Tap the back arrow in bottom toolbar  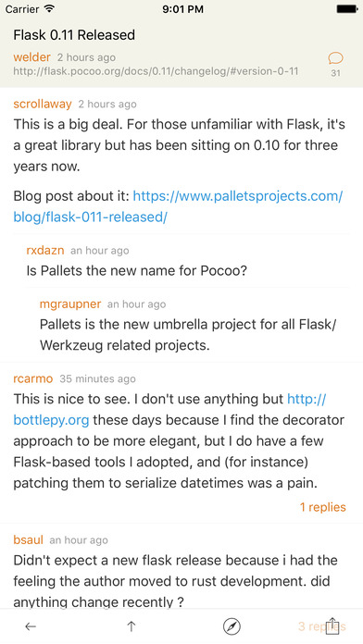31,626
